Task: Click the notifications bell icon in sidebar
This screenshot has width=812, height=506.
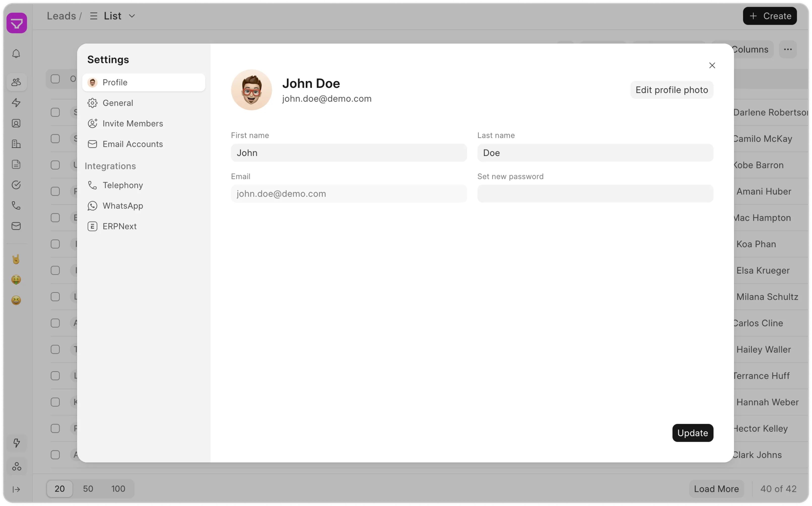Action: pos(16,53)
